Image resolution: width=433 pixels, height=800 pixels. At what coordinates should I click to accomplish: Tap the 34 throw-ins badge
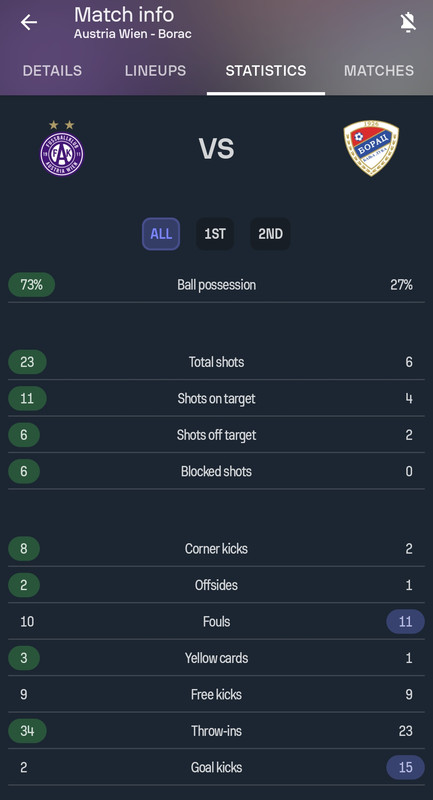[28, 731]
